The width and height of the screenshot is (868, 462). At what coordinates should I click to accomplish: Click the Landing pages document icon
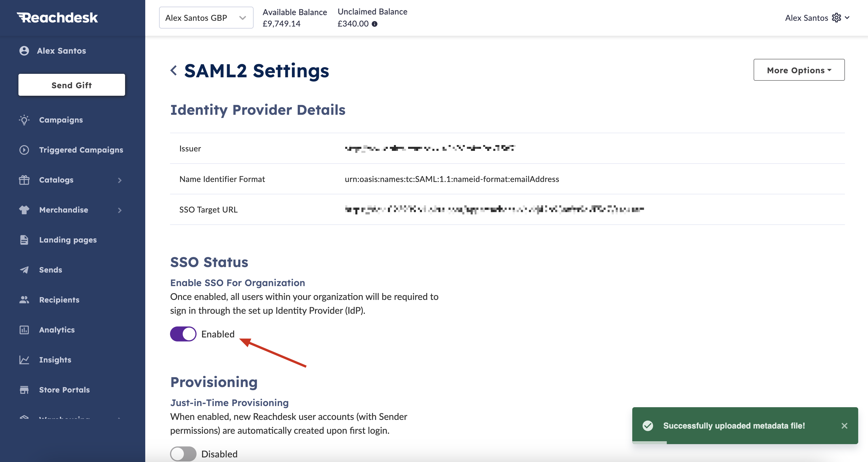[24, 240]
